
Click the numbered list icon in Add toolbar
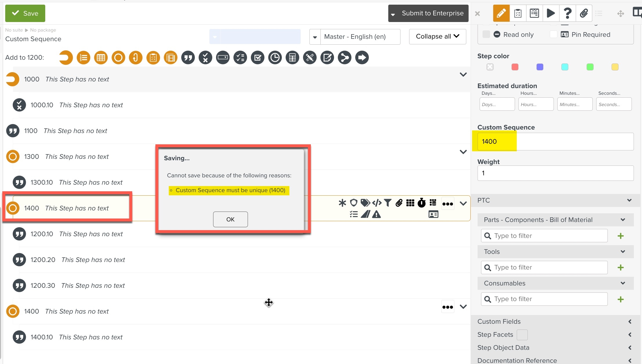click(x=84, y=58)
